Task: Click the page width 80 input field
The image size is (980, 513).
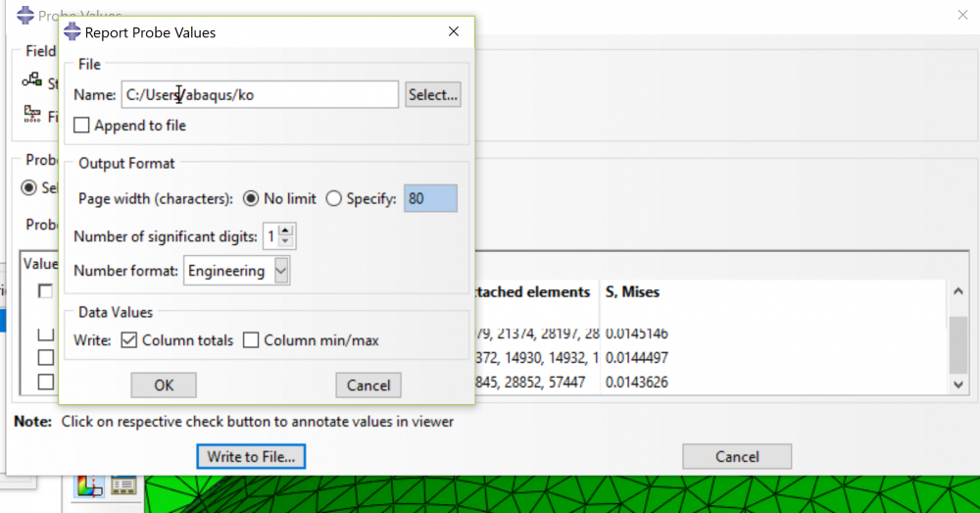Action: (430, 198)
